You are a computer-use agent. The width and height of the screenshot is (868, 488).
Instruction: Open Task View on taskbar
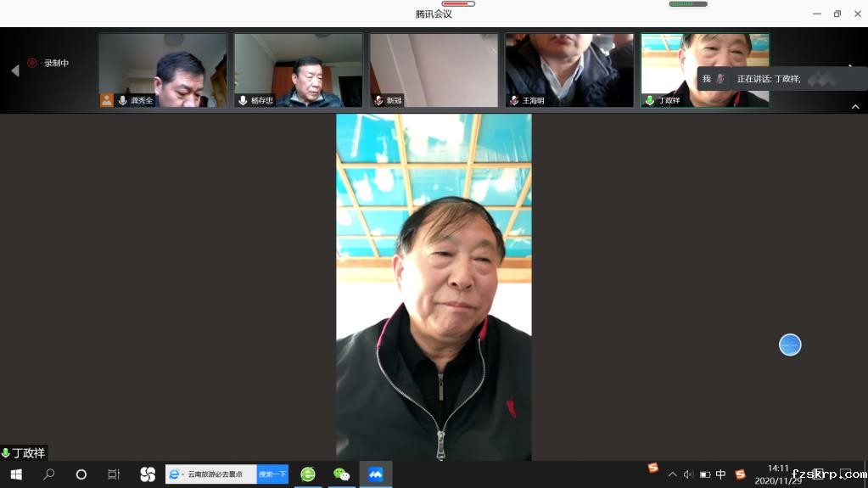[x=114, y=474]
